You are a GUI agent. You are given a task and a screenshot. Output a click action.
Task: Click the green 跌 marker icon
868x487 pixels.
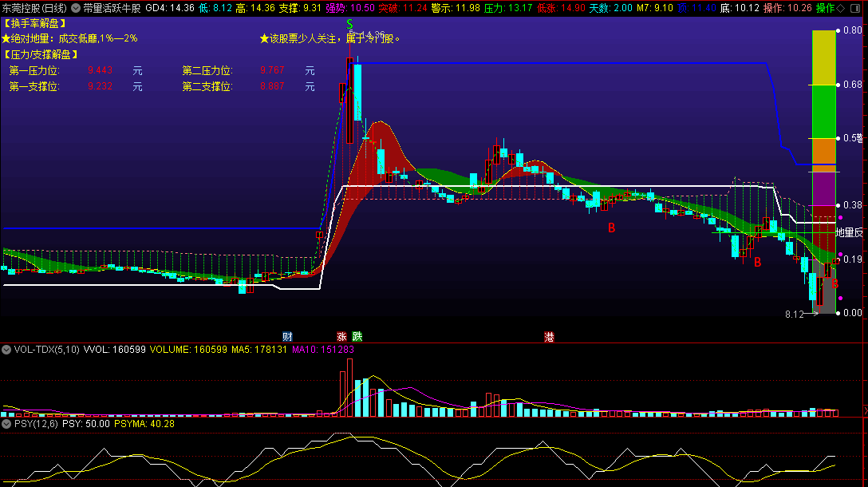click(x=357, y=336)
